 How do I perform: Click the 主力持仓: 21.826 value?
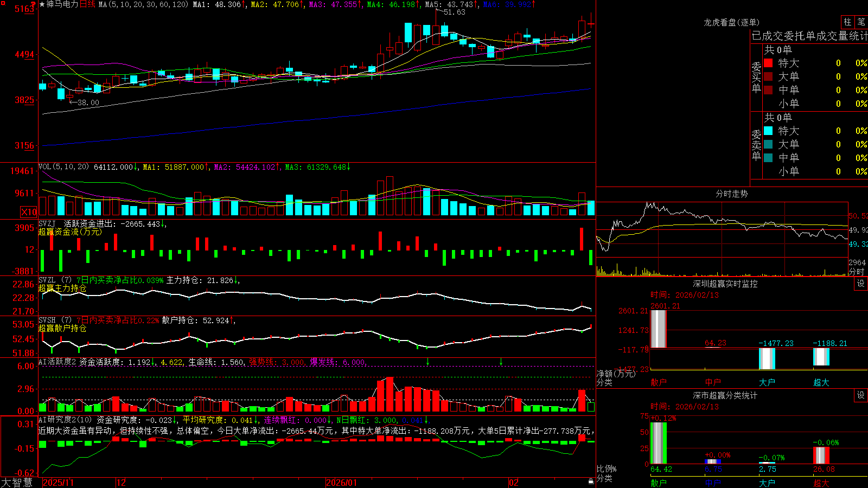tap(202, 280)
